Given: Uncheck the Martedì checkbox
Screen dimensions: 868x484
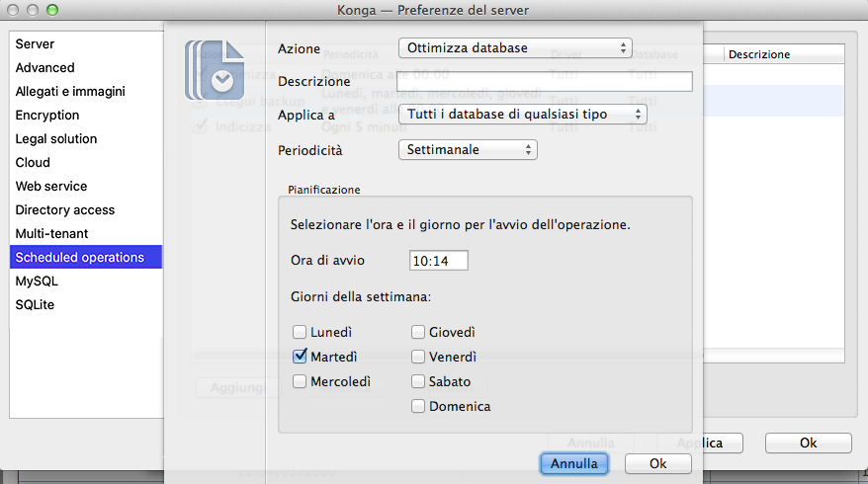Looking at the screenshot, I should (x=301, y=357).
